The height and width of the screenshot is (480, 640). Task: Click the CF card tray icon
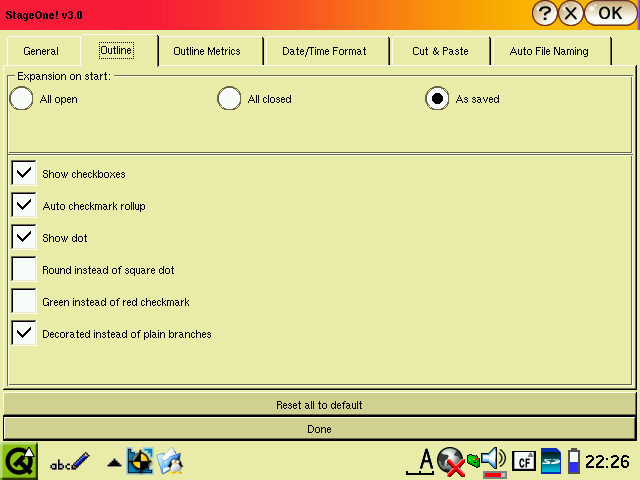(x=524, y=462)
